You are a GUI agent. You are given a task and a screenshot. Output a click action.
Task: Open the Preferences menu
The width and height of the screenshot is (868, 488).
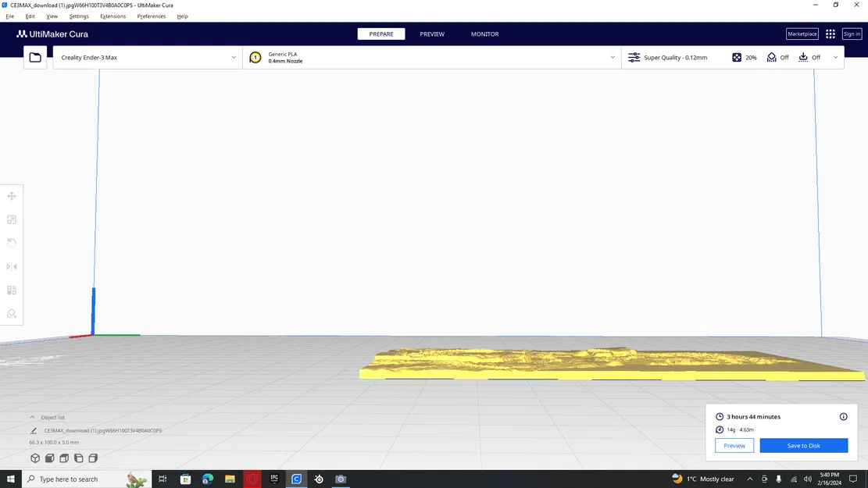coord(151,16)
